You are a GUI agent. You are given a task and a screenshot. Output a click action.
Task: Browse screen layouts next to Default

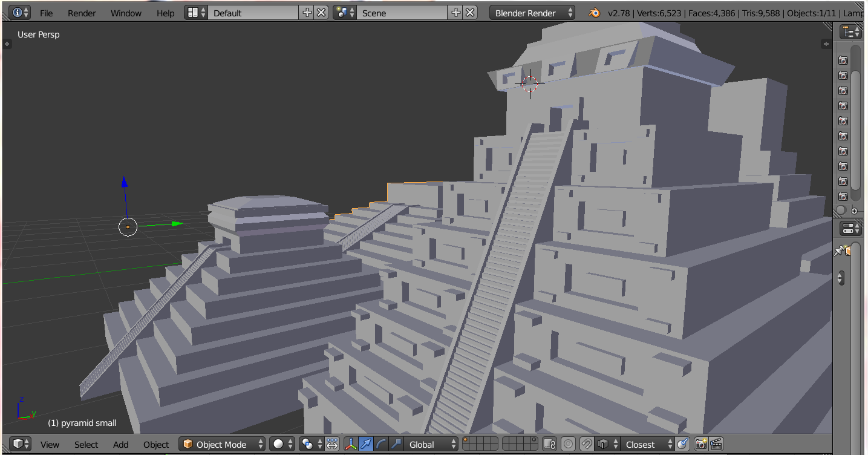click(x=196, y=13)
